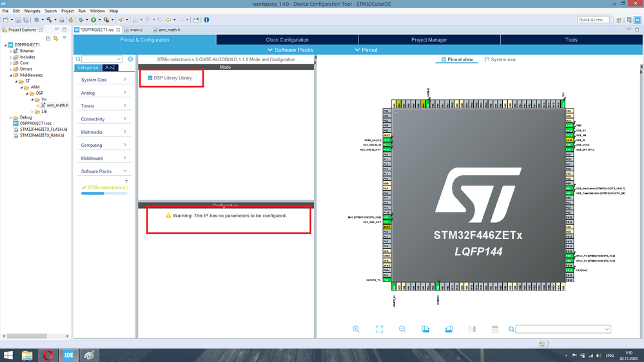Expand Middleware category
Image resolution: width=644 pixels, height=362 pixels.
coord(104,158)
